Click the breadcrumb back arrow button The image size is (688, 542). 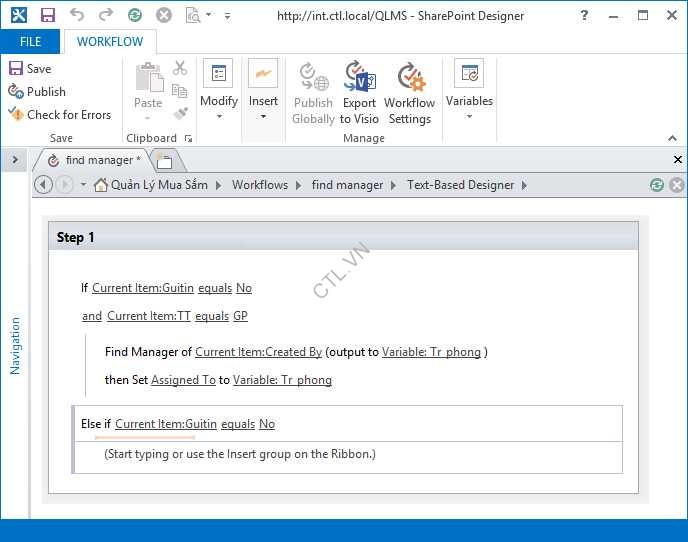click(x=43, y=185)
